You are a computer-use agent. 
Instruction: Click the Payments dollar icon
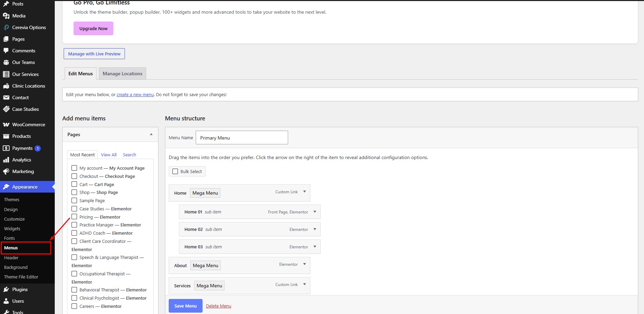point(6,148)
